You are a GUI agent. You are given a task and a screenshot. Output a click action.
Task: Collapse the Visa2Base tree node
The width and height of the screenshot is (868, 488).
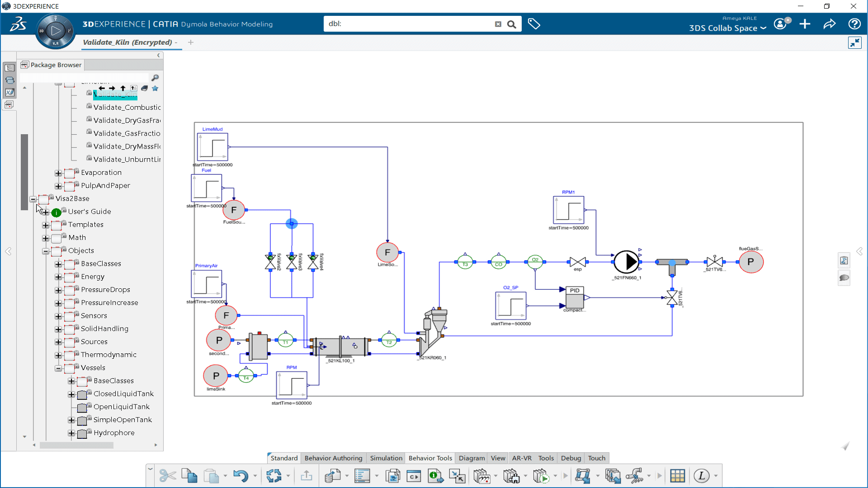pyautogui.click(x=33, y=199)
